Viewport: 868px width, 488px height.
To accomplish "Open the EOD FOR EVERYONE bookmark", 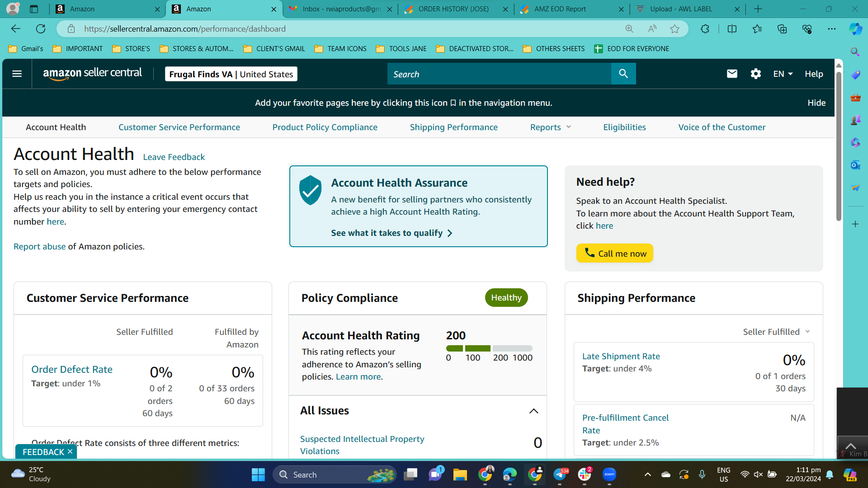I will tap(632, 49).
